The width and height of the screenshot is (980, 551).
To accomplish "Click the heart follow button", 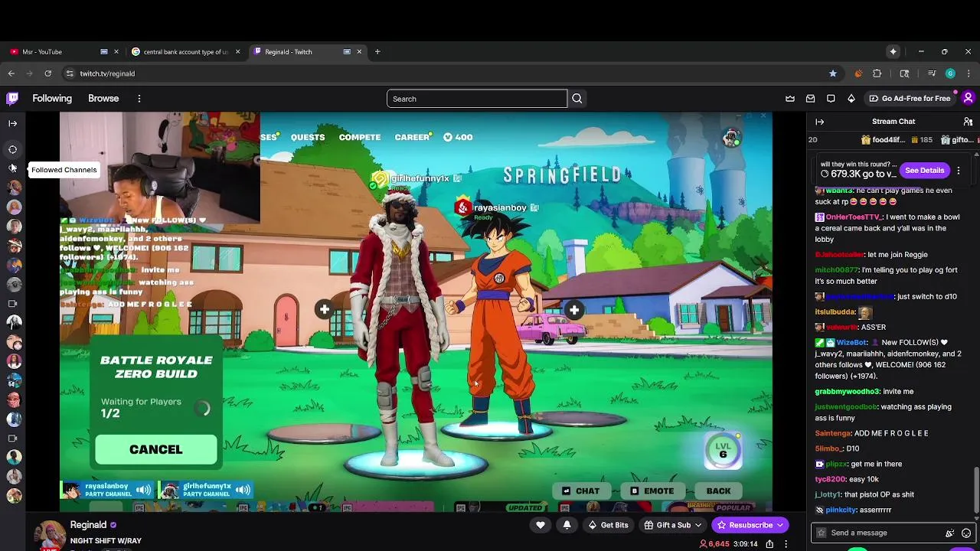I will click(541, 525).
